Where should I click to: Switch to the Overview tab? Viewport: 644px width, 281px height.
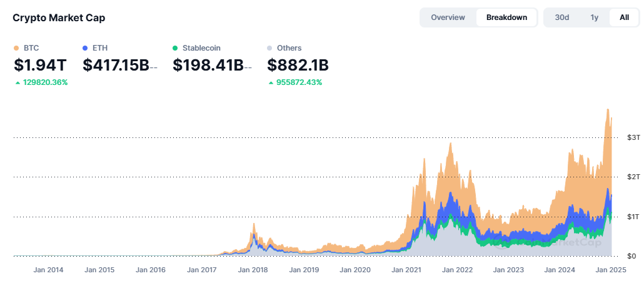pyautogui.click(x=448, y=17)
